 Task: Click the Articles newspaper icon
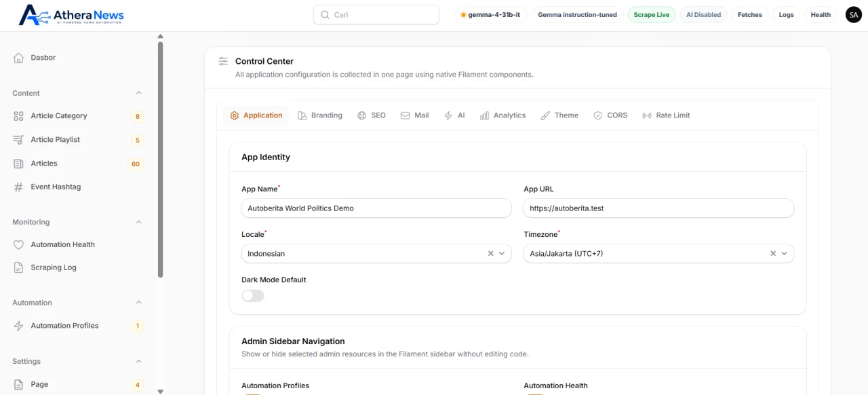(x=18, y=164)
